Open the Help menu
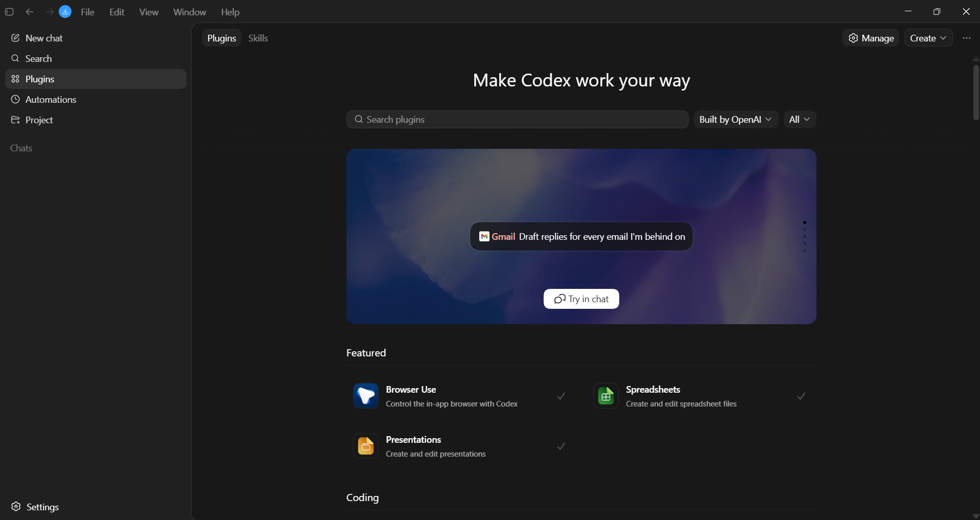980x520 pixels. (x=230, y=12)
